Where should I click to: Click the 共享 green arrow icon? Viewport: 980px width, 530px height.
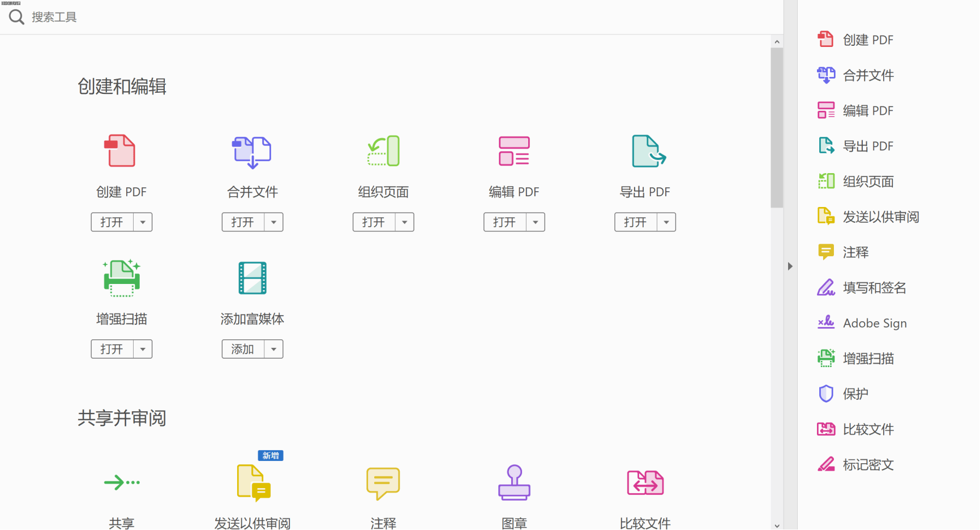pos(121,482)
